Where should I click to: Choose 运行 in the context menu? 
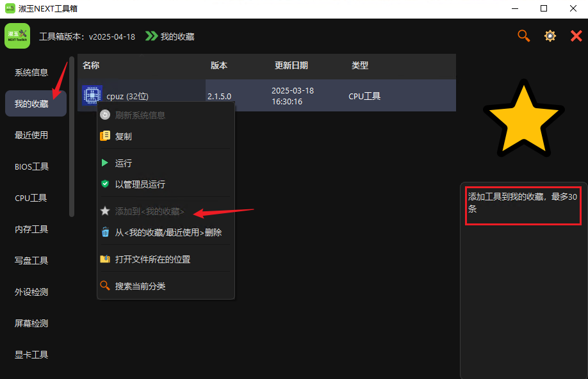pos(124,163)
